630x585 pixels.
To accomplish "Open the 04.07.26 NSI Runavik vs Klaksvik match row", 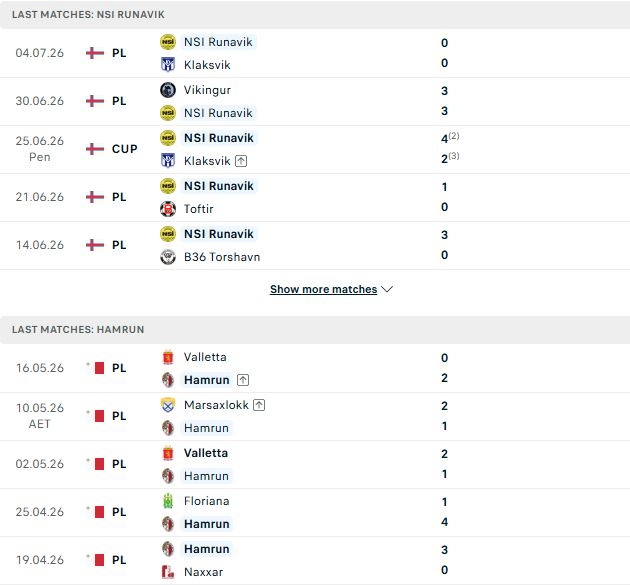I will point(315,53).
